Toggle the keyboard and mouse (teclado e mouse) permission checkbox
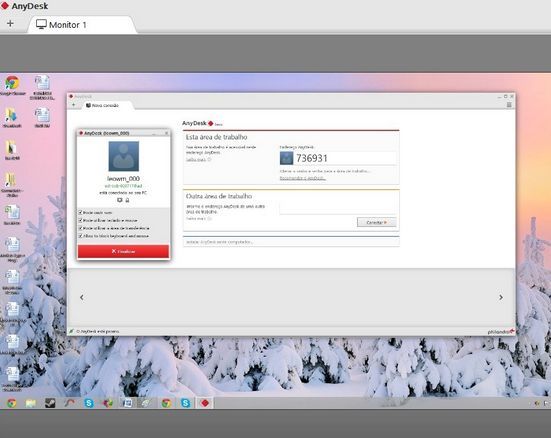 (80, 220)
